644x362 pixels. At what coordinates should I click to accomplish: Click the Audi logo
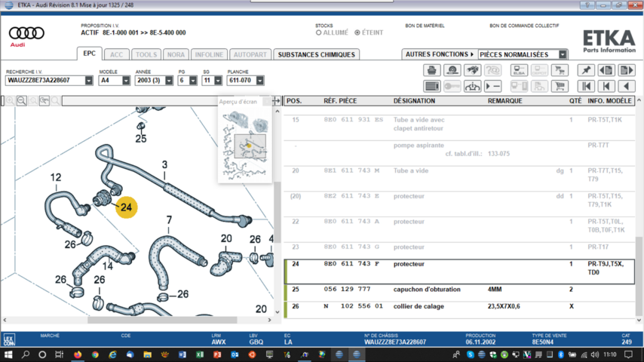click(26, 36)
